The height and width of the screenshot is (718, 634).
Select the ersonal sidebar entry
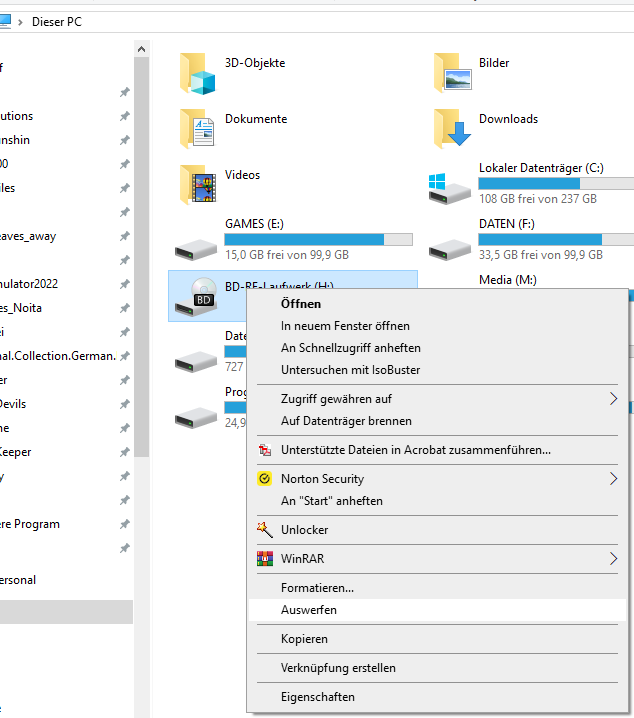click(18, 580)
